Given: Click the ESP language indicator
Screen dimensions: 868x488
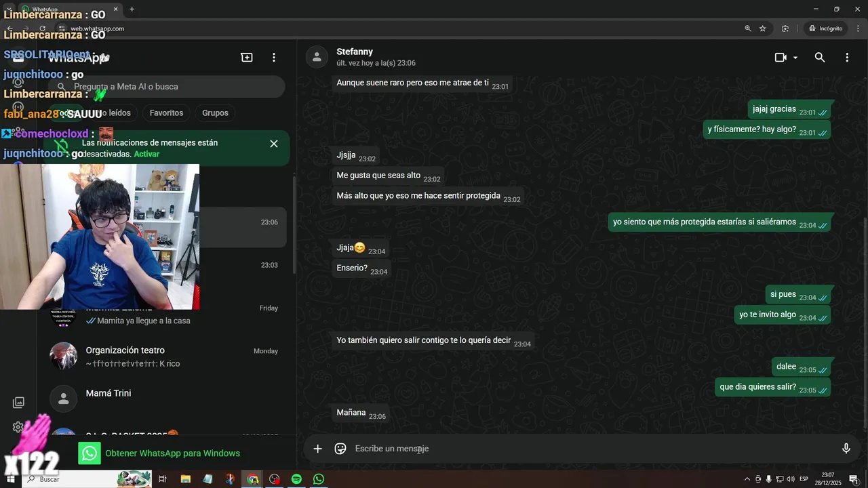Looking at the screenshot, I should [x=804, y=479].
